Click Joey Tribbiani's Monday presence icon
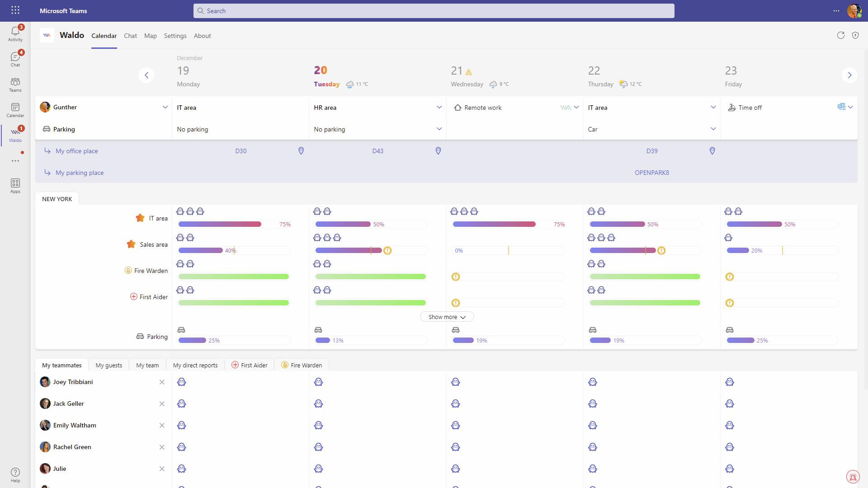Viewport: 868px width, 488px height. [x=182, y=382]
